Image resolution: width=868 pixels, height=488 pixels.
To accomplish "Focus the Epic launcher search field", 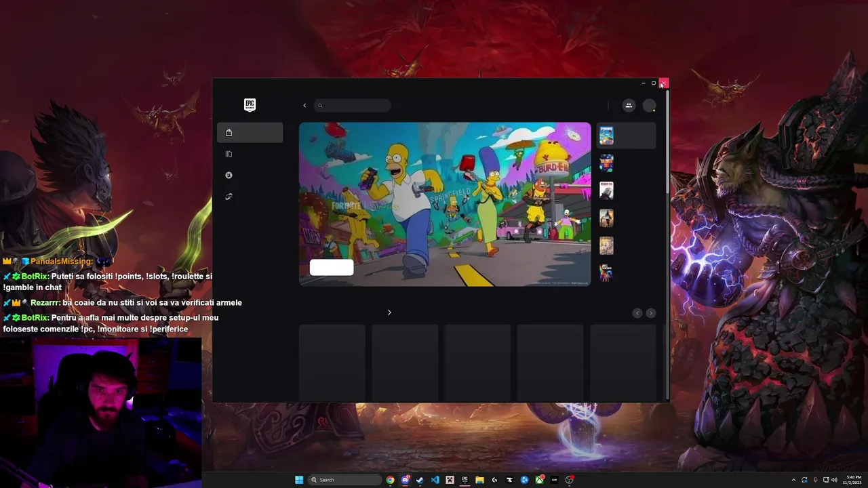I will 353,105.
